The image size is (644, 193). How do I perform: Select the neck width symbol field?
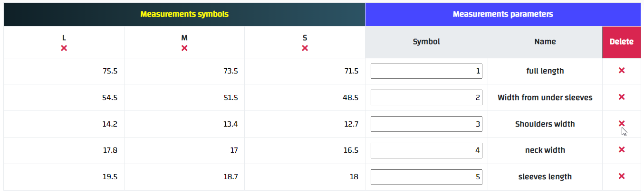426,150
